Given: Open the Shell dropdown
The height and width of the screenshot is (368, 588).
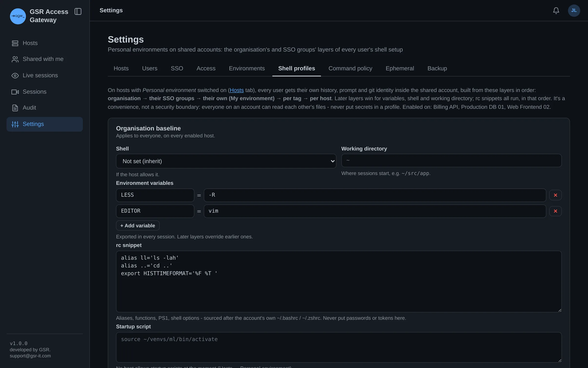Looking at the screenshot, I should [x=226, y=161].
